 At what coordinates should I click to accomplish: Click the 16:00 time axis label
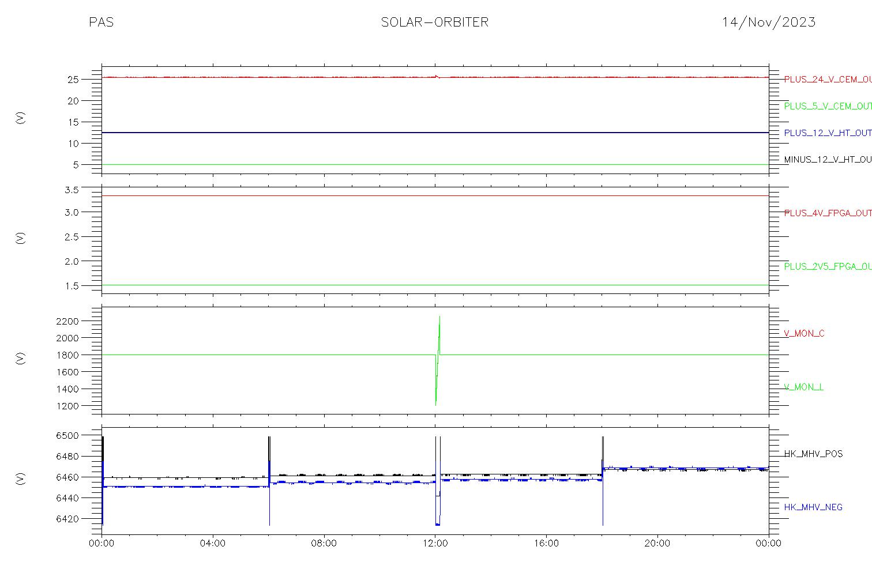point(546,543)
